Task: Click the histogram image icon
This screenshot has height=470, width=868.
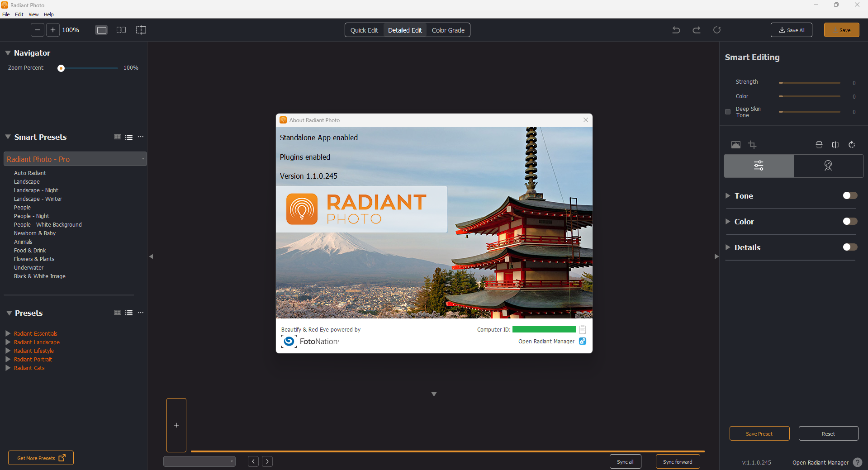Action: [x=736, y=145]
